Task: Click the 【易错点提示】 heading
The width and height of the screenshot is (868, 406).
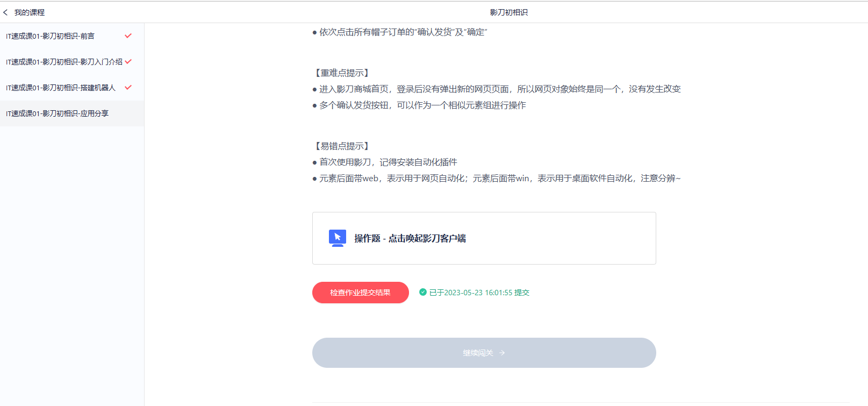Action: tap(342, 146)
